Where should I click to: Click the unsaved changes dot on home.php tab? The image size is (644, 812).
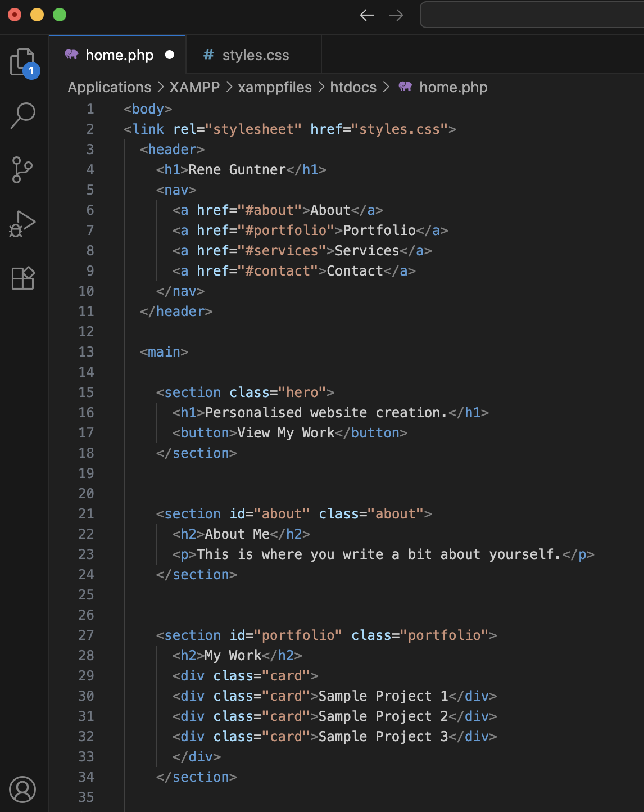coord(169,55)
